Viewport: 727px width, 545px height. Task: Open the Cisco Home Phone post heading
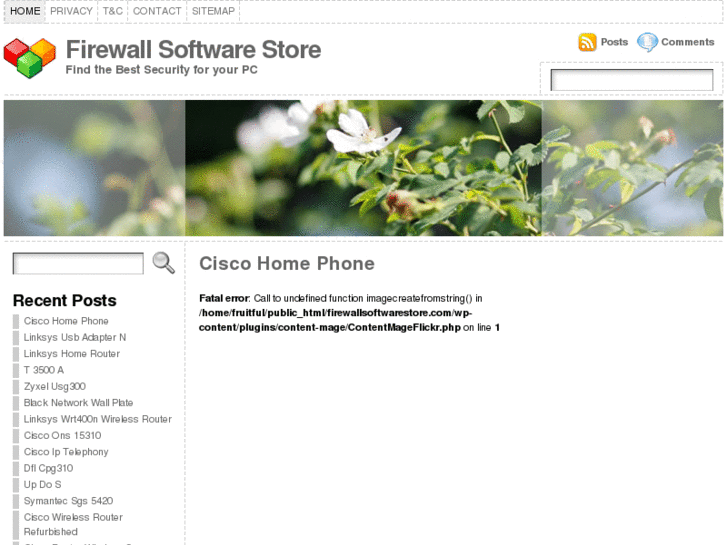point(287,263)
